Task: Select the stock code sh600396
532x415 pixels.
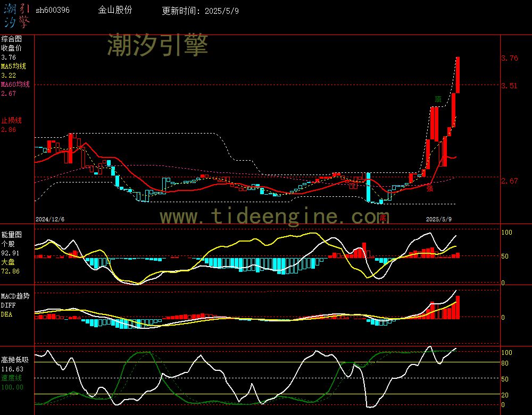Action: (53, 10)
